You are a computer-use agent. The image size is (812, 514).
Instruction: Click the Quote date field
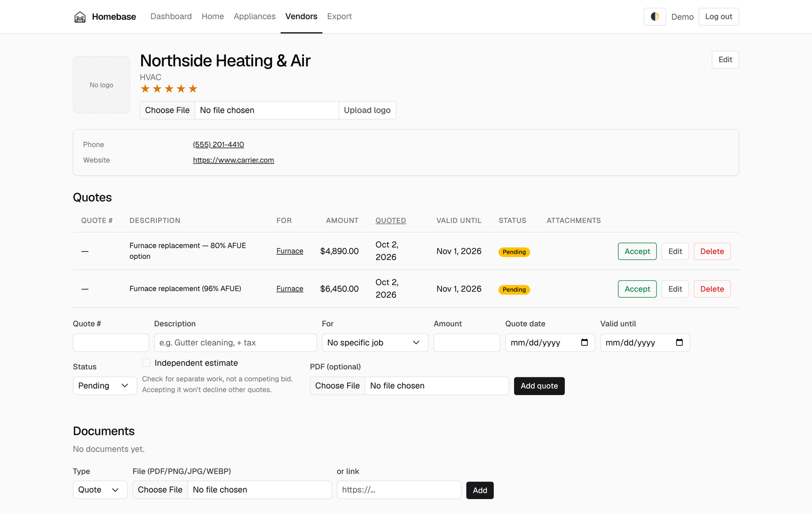click(x=550, y=343)
